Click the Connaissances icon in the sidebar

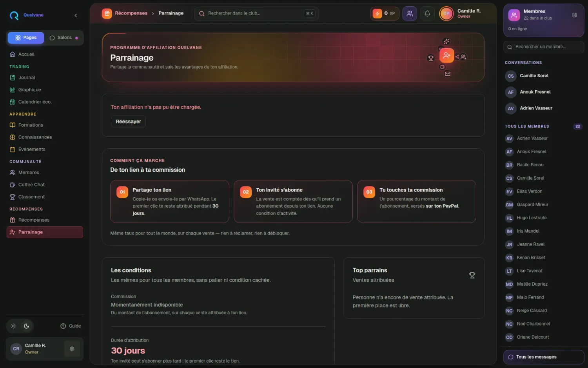13,137
